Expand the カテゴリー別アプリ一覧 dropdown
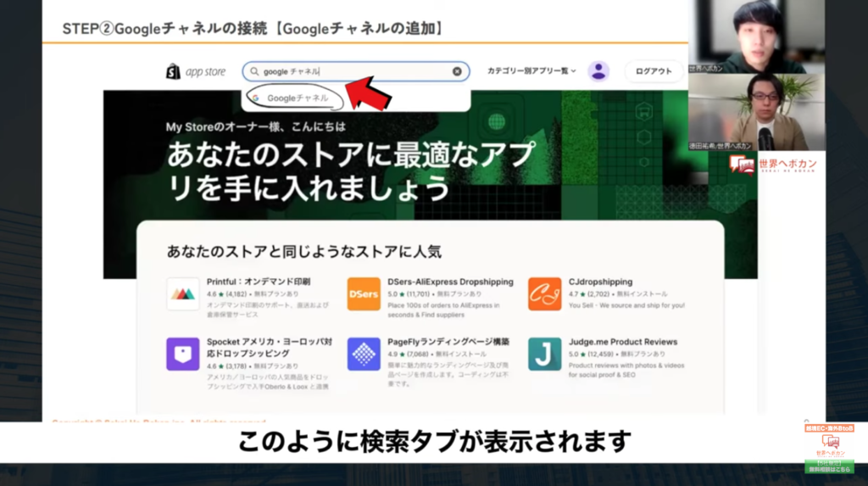 point(531,71)
